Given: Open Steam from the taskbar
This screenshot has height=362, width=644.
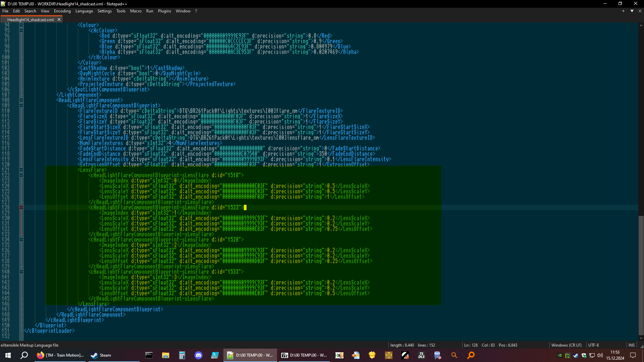Looking at the screenshot, I should pos(101,355).
